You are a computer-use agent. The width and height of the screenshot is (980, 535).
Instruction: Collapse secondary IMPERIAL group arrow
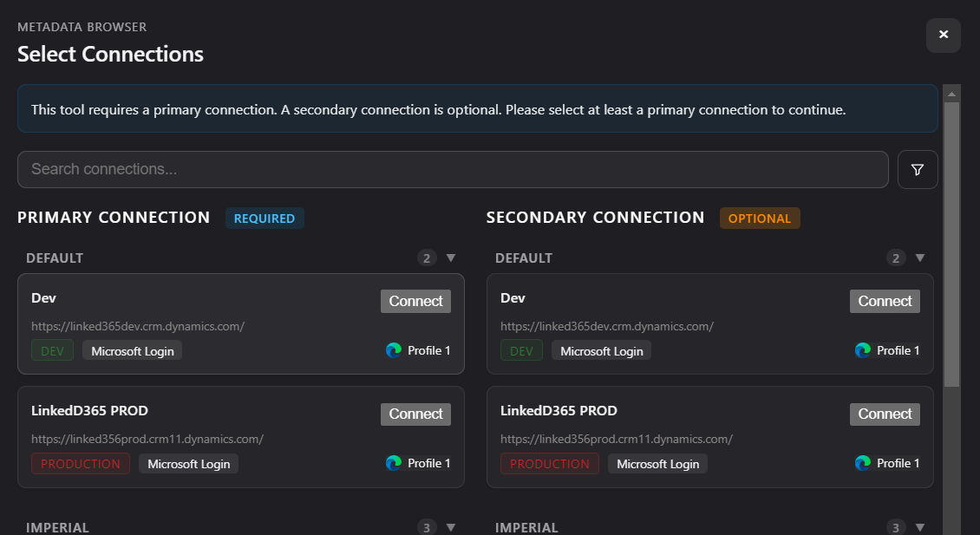click(919, 527)
